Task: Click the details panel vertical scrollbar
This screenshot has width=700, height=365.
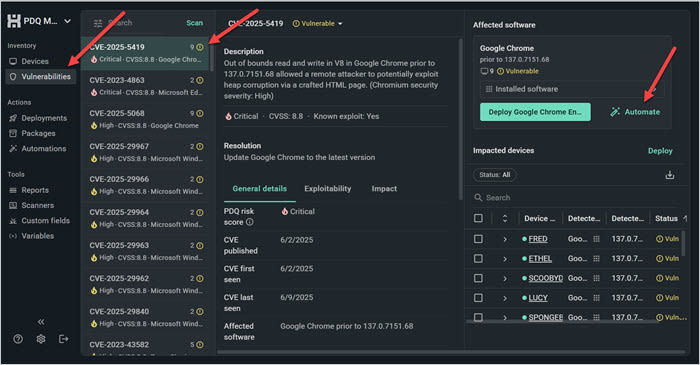Action: 460,120
